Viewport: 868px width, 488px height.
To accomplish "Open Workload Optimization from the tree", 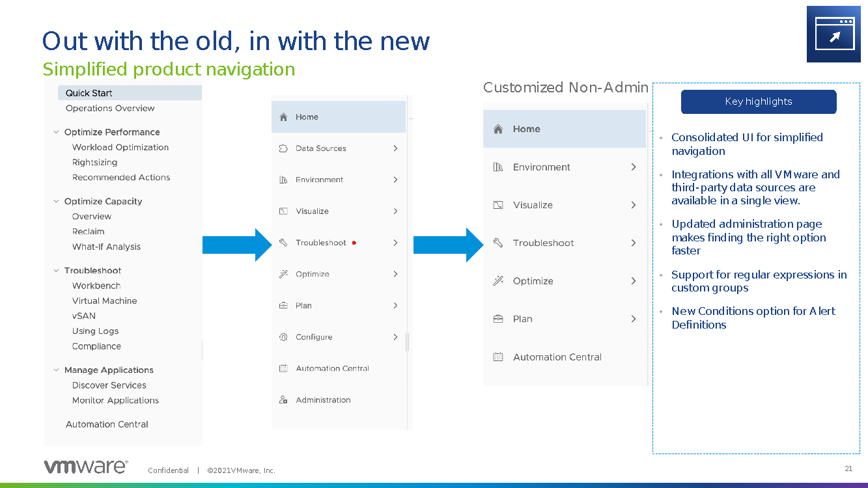I will pyautogui.click(x=120, y=147).
